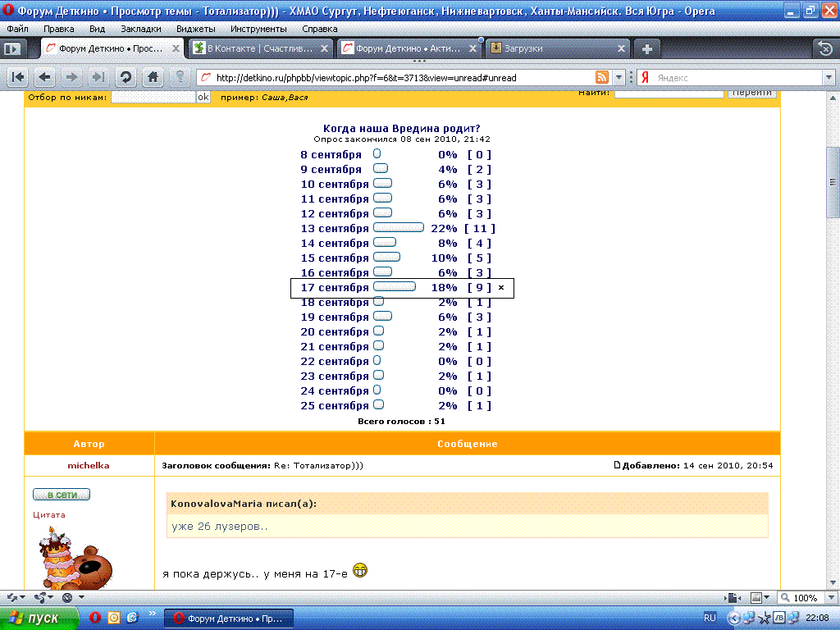Expand hidden system tray icons arrow
Viewport: 840px width, 630px height.
tap(734, 619)
